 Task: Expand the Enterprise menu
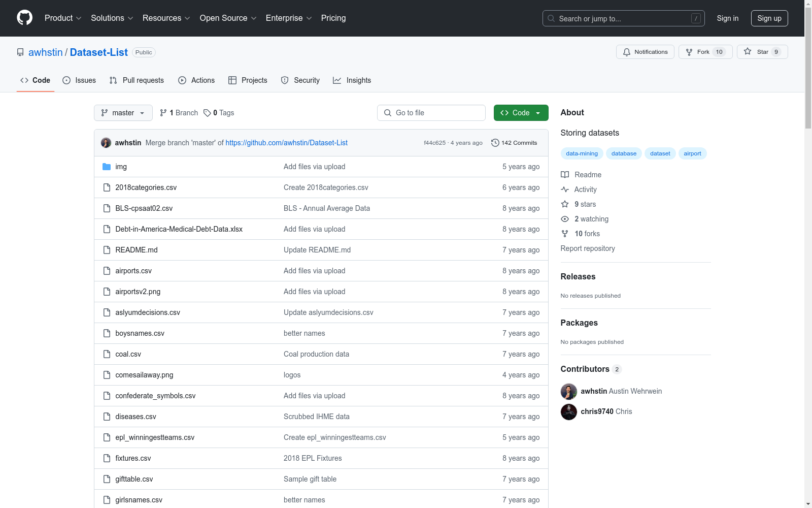tap(289, 18)
